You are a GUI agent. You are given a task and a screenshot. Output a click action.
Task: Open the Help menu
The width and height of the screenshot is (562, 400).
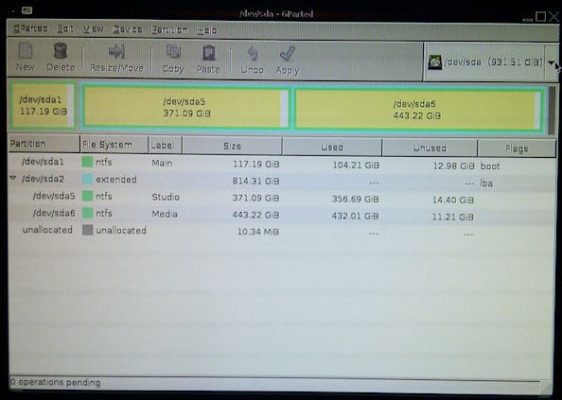pyautogui.click(x=207, y=31)
